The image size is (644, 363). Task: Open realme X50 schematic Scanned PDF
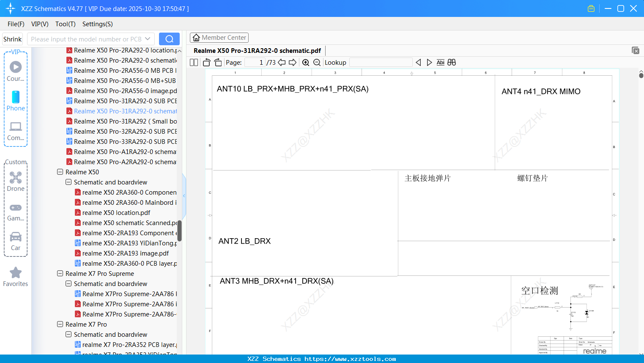click(126, 223)
